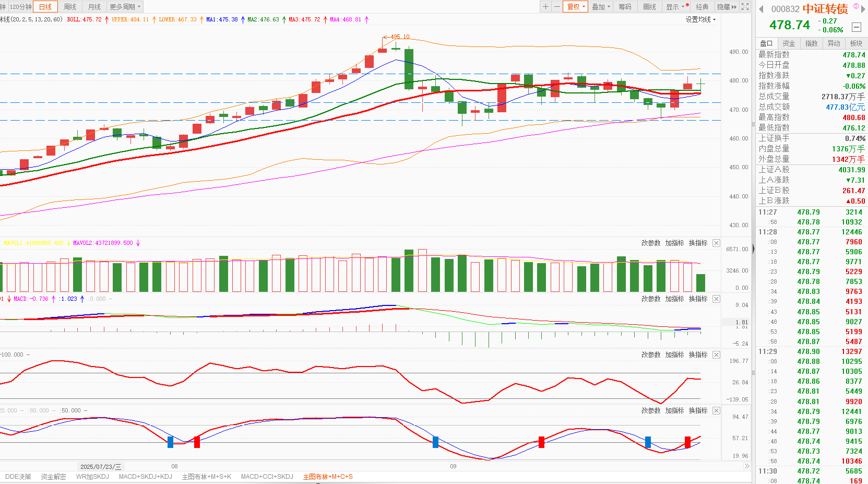Click 换指标 on MACD panel
The height and width of the screenshot is (484, 868).
tap(698, 299)
